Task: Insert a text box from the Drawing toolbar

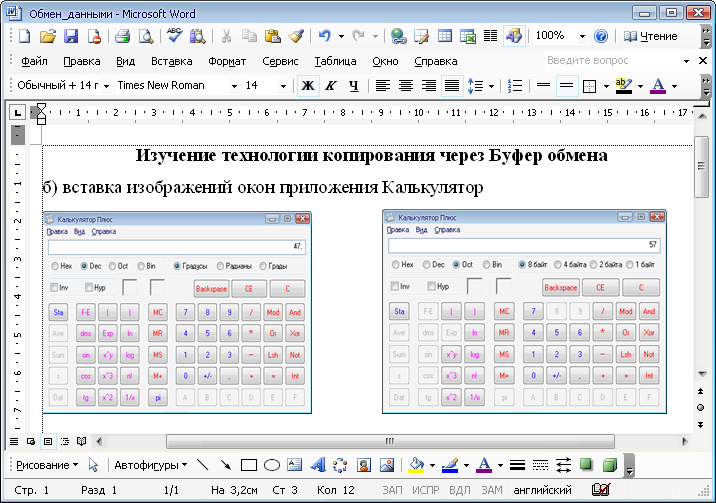Action: tap(295, 465)
